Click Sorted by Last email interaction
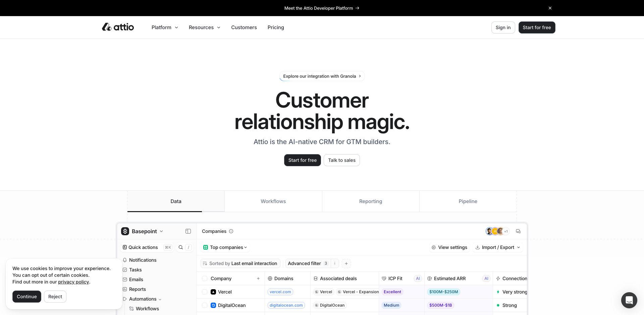 point(240,263)
